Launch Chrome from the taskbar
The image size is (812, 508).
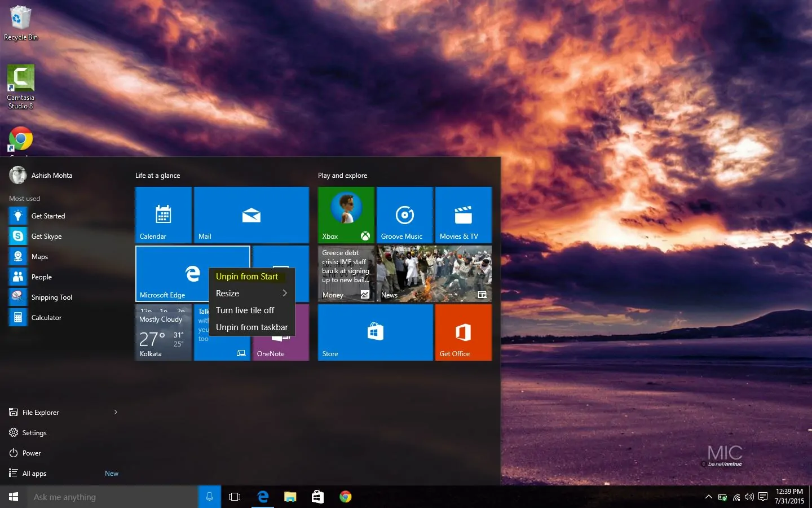pyautogui.click(x=346, y=497)
